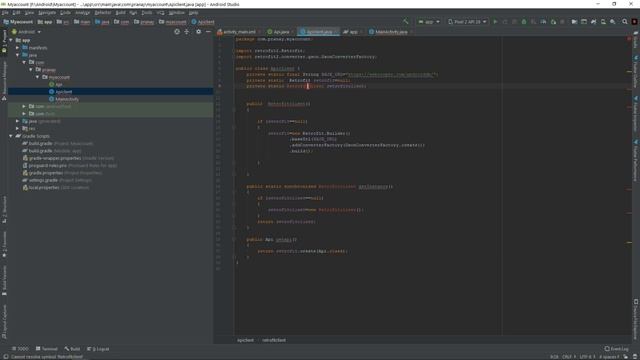The height and width of the screenshot is (360, 640).
Task: Select ApiClient class in project tree
Action: [x=63, y=92]
